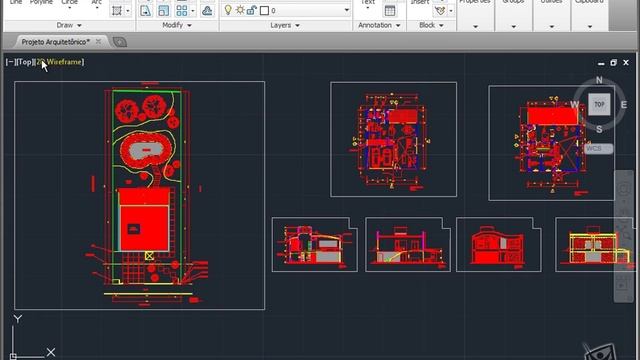Click the S direction on ViewCube compass
The width and height of the screenshot is (640, 360).
(599, 129)
